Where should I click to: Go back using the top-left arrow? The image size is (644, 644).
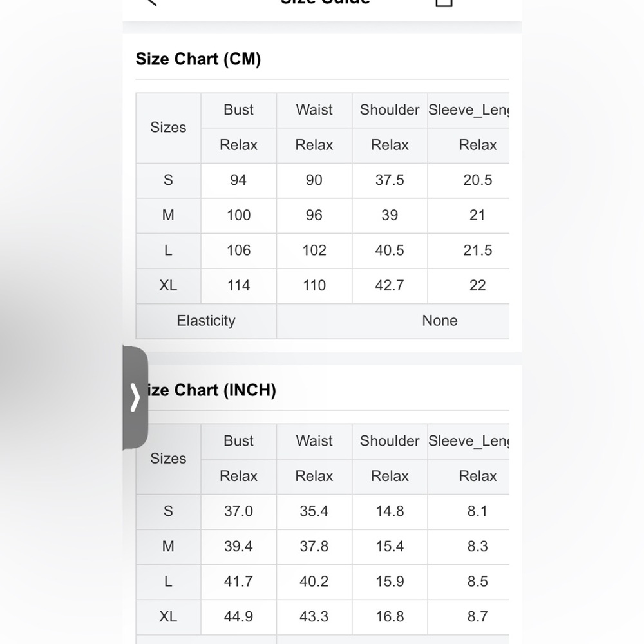(151, 3)
